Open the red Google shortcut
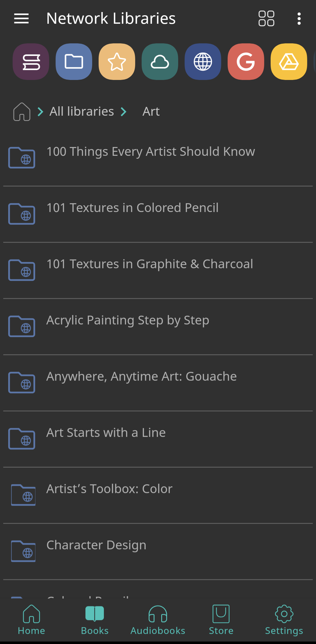Viewport: 316px width, 644px height. click(x=246, y=62)
